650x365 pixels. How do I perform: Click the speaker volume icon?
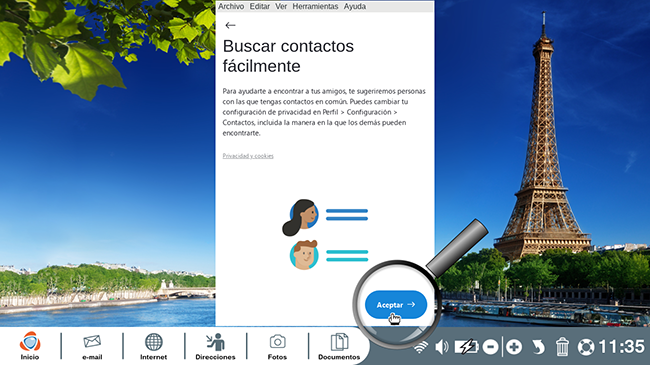pyautogui.click(x=441, y=347)
